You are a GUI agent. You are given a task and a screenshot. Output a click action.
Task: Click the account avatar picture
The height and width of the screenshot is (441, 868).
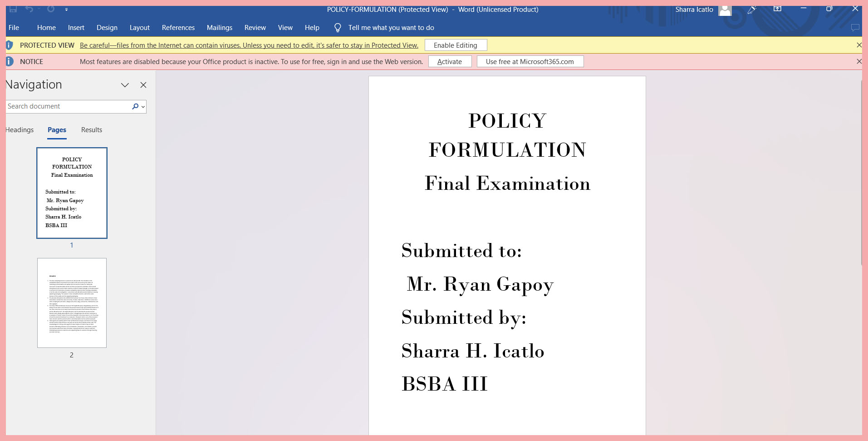[x=725, y=10]
